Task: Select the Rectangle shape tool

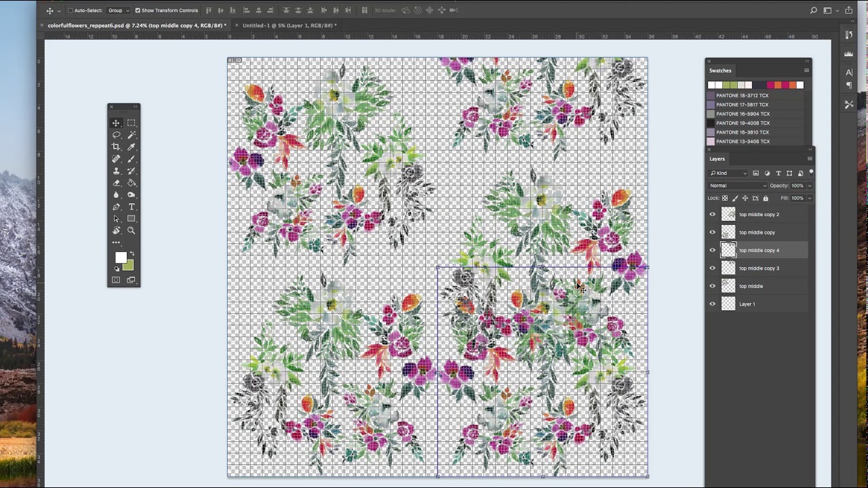Action: 132,219
